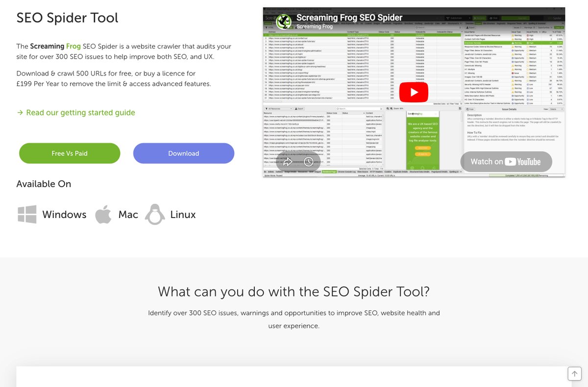
Task: Click the Apple Mac logo icon
Action: [103, 215]
